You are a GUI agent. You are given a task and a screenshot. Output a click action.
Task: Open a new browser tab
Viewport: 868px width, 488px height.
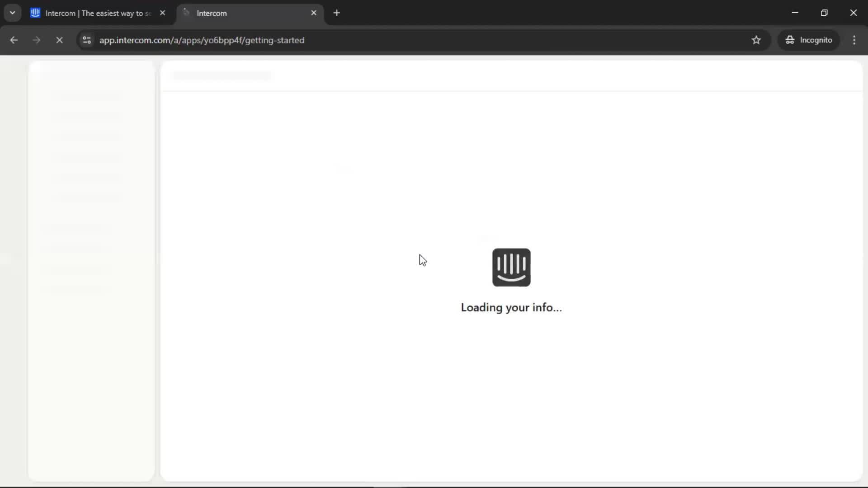(x=336, y=13)
